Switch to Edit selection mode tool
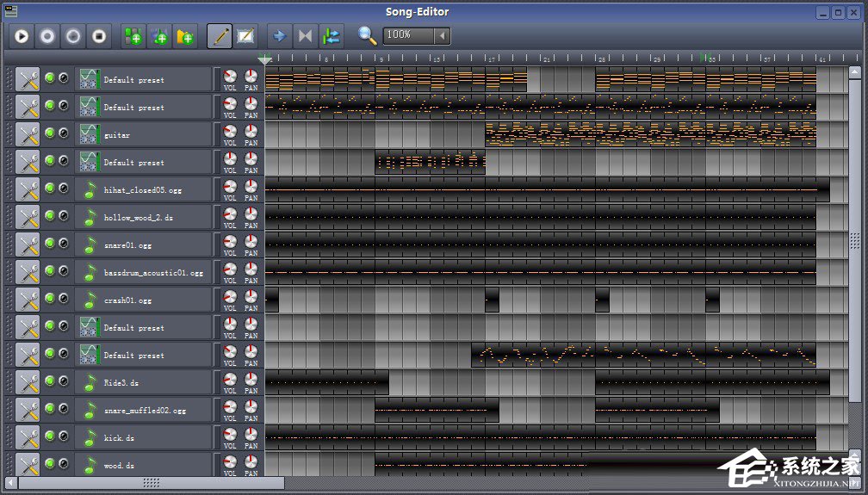The height and width of the screenshot is (495, 868). coord(245,36)
